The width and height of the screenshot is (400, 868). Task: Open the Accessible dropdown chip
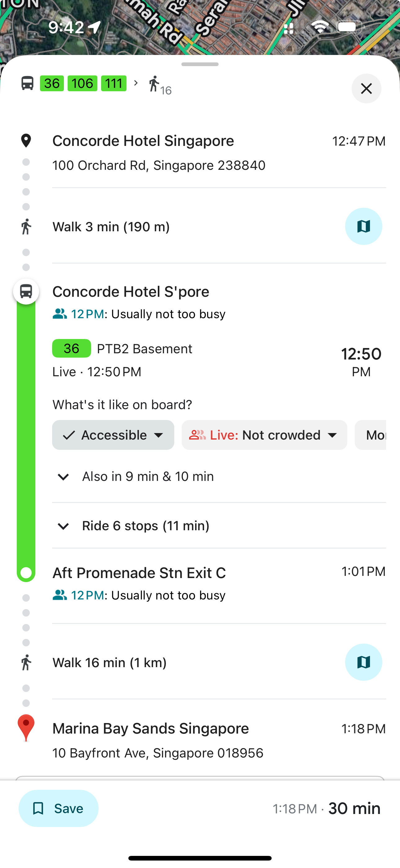click(x=113, y=435)
